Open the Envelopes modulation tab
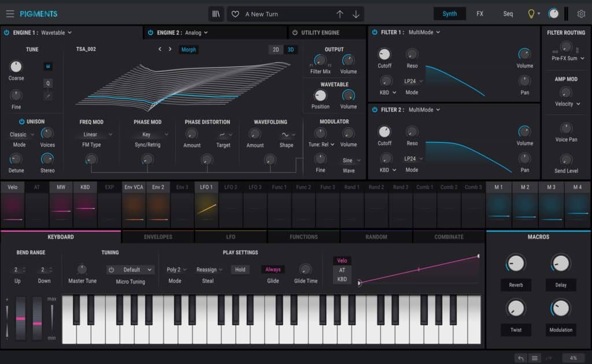592x364 pixels. coord(158,237)
